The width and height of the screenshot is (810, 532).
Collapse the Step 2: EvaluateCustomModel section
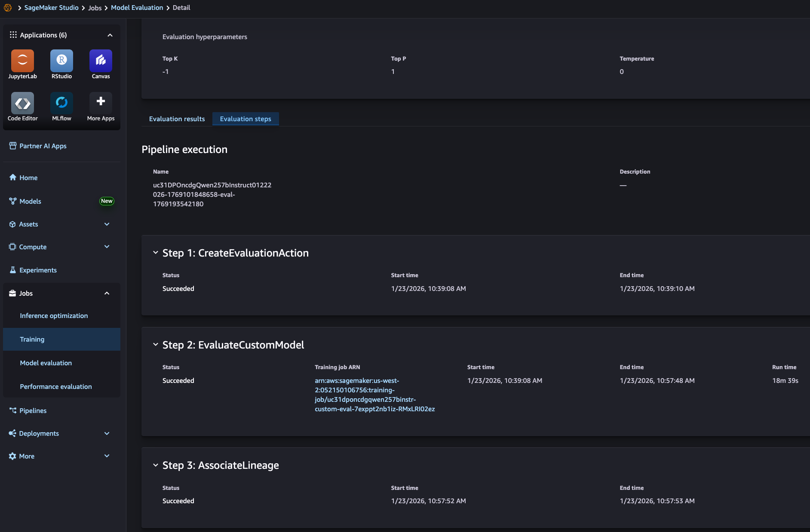[156, 345]
